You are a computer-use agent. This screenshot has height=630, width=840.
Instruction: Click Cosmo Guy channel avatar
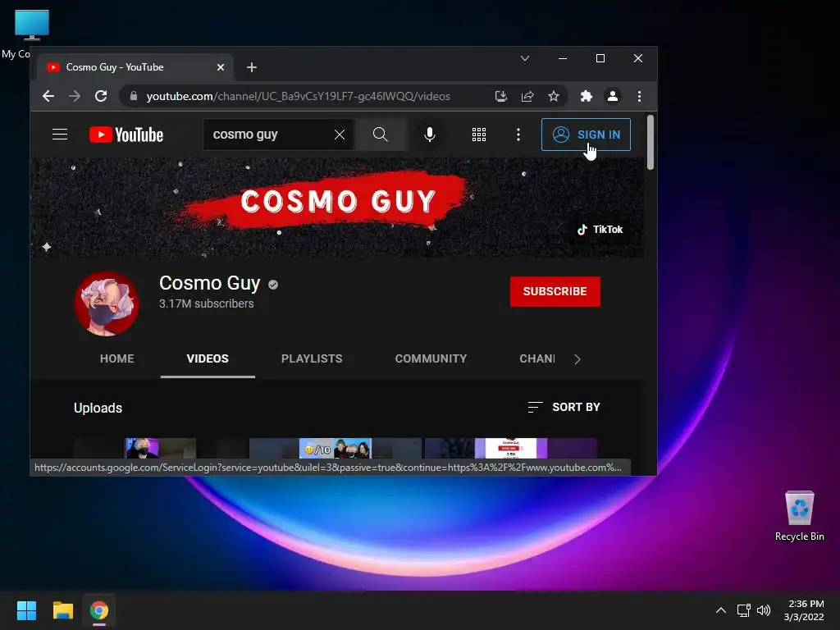tap(107, 304)
